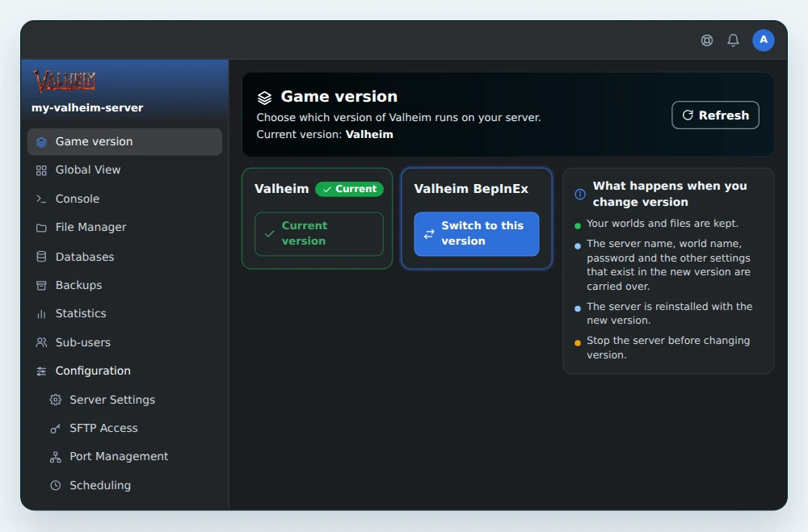Click the Game version layers icon in sidebar
808x532 pixels.
[x=41, y=141]
